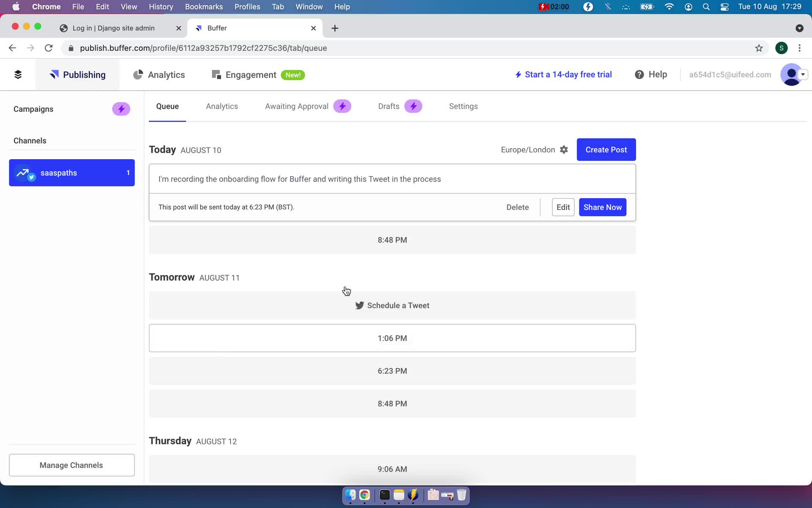The height and width of the screenshot is (508, 812).
Task: Click the account email a654d1c5@uifeed.com
Action: (x=730, y=75)
